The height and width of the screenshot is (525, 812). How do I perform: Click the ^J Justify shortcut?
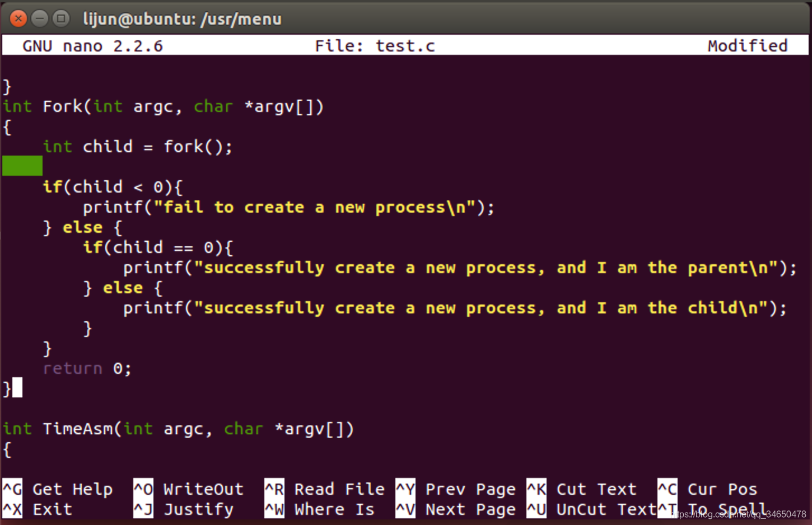point(184,509)
